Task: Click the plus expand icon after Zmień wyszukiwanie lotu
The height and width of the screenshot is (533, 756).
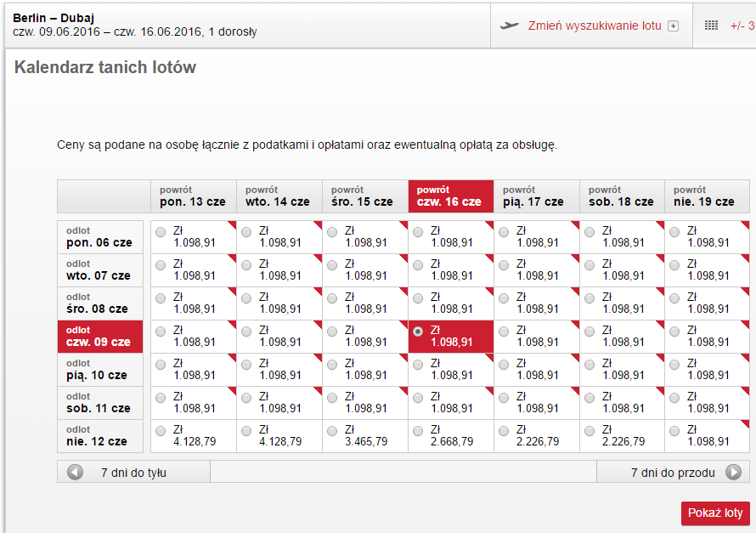Action: [x=673, y=26]
